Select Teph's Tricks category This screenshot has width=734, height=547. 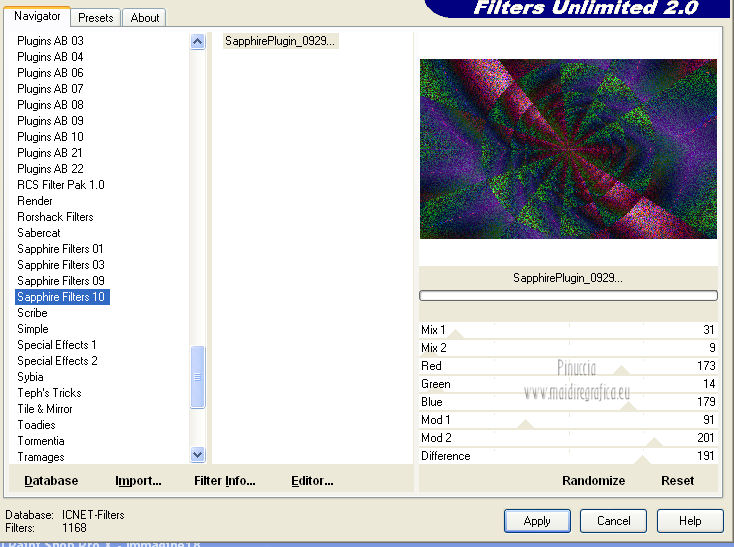click(x=49, y=393)
